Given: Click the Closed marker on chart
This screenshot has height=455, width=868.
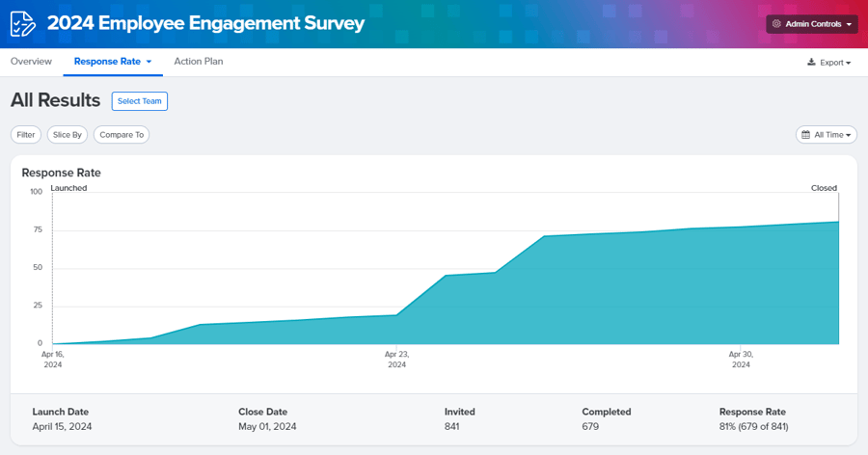Looking at the screenshot, I should (x=824, y=188).
